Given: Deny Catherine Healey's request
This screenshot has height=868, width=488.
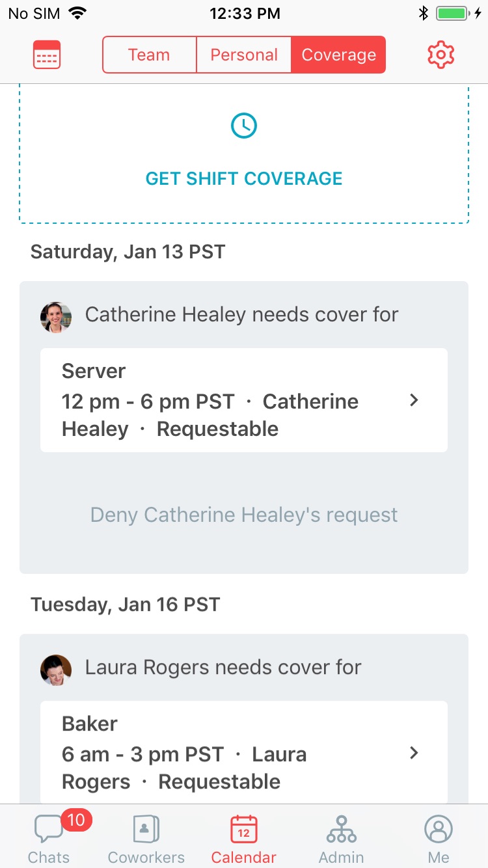Looking at the screenshot, I should [244, 515].
